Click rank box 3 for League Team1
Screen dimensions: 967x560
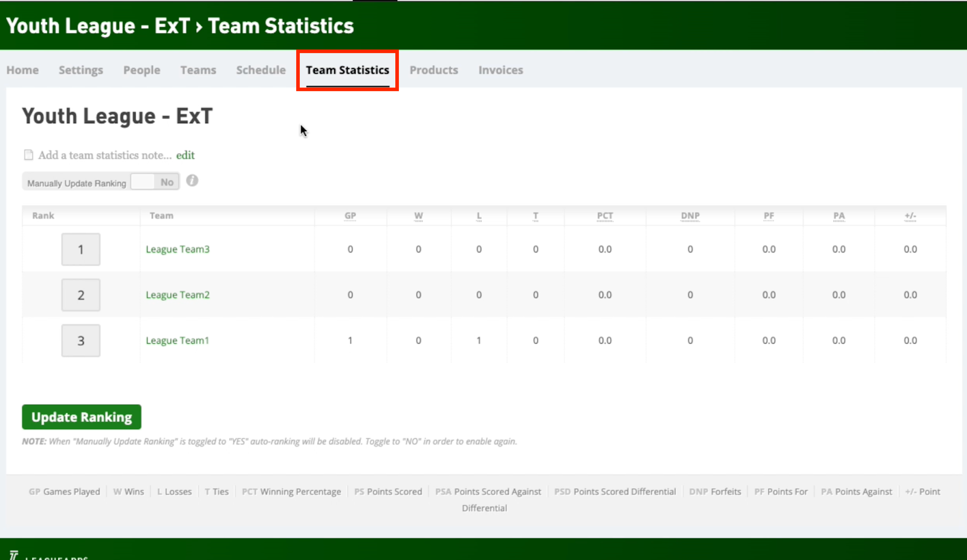click(x=81, y=341)
